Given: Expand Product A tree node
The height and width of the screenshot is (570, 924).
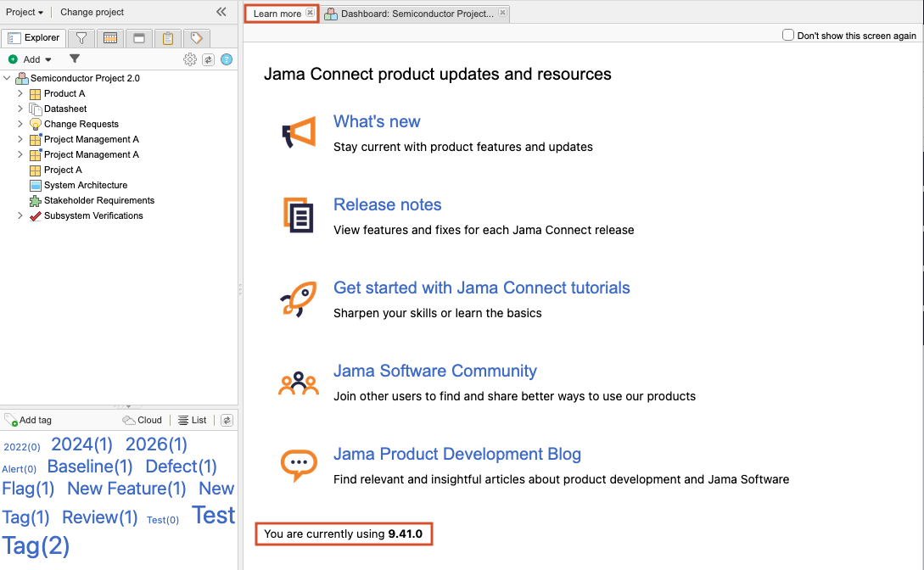Looking at the screenshot, I should coord(20,93).
